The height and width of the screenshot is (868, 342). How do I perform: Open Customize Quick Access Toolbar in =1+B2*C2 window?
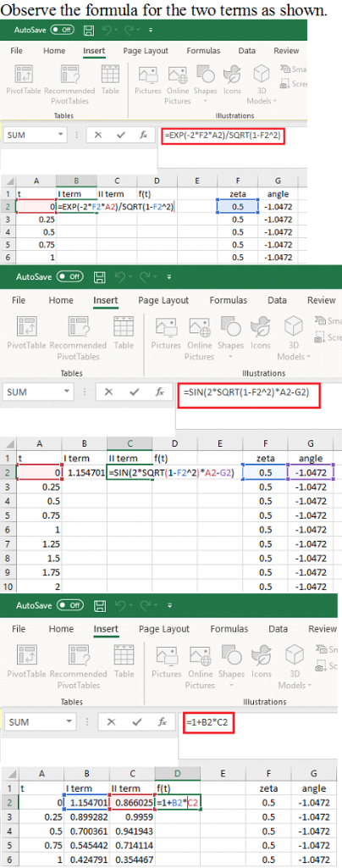click(x=168, y=604)
